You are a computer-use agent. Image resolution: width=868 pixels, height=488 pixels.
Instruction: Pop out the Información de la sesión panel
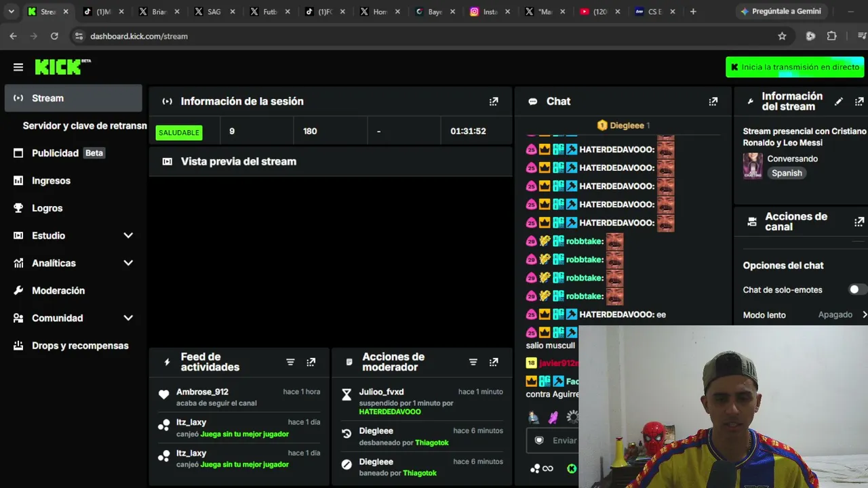tap(494, 102)
